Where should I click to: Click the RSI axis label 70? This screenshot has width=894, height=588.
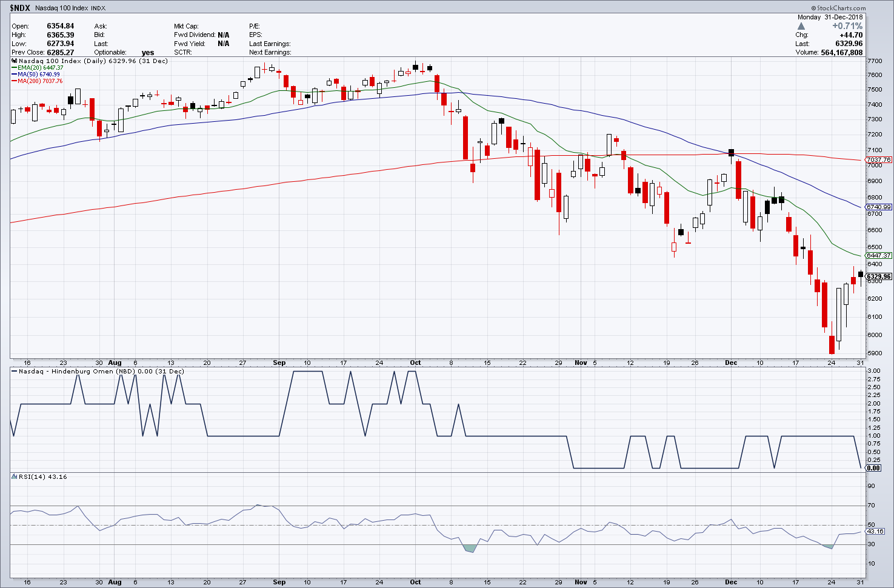(871, 506)
